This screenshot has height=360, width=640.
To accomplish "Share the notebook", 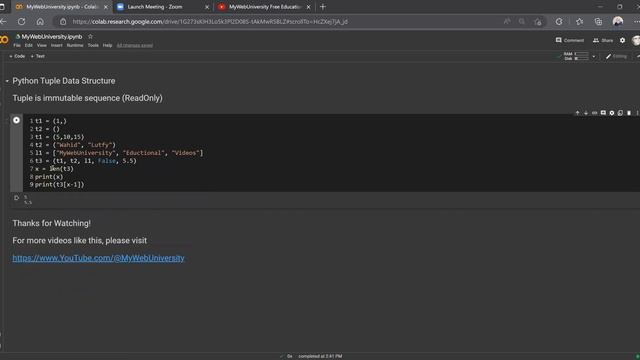I will 603,40.
